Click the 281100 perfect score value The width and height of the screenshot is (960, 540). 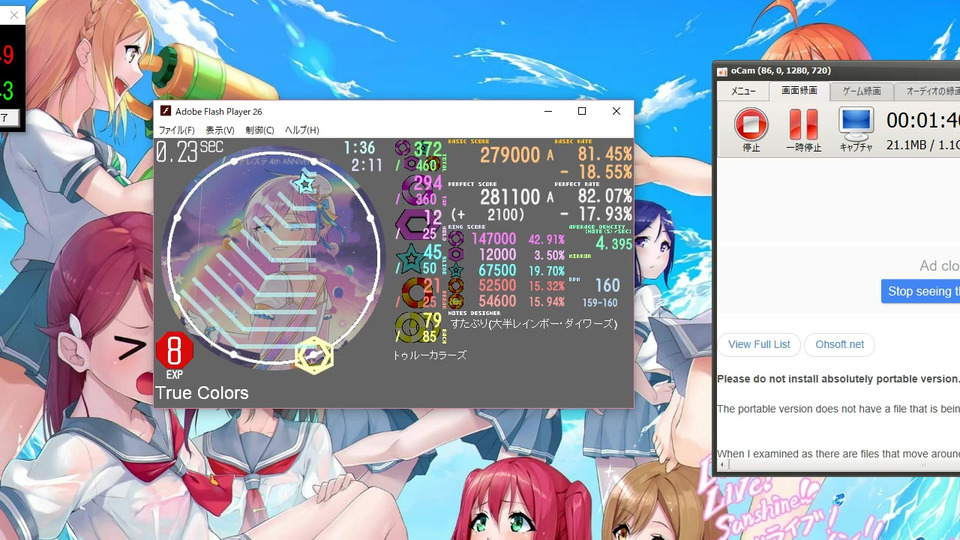pos(509,197)
